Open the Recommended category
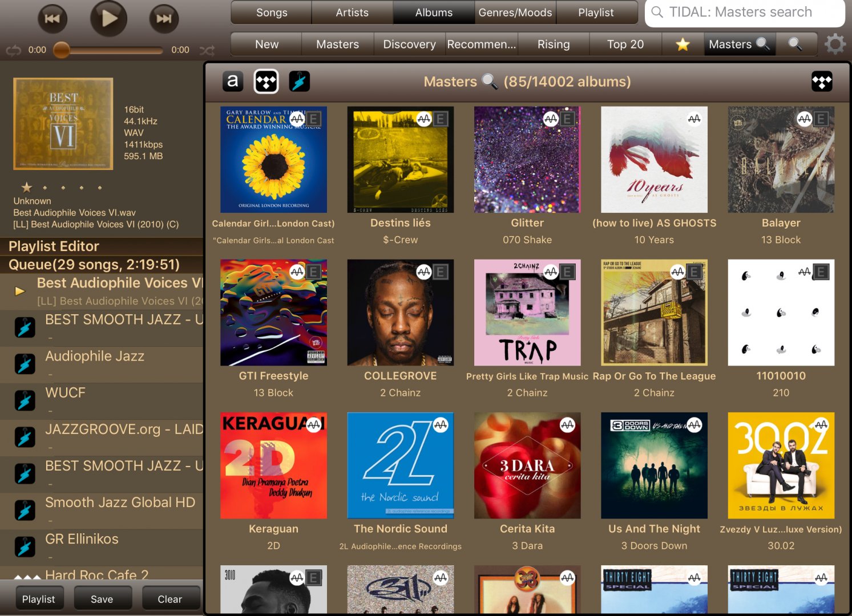Screen dimensions: 852x616 [482, 44]
